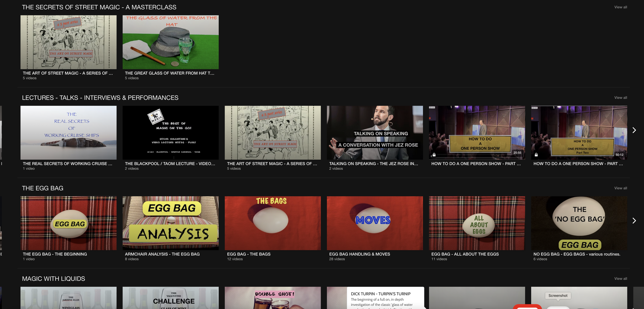Open Egg Bag Analysis armchair thumbnail
The width and height of the screenshot is (644, 309).
pos(171,223)
